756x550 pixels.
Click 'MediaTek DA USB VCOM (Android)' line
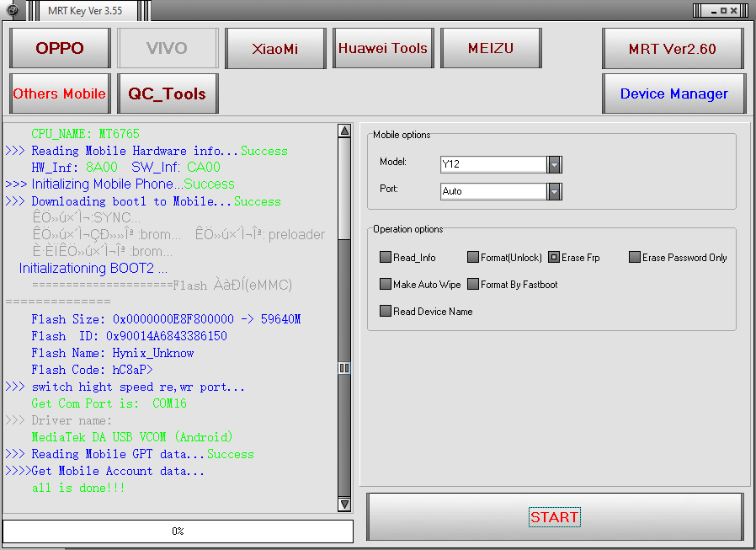[132, 437]
